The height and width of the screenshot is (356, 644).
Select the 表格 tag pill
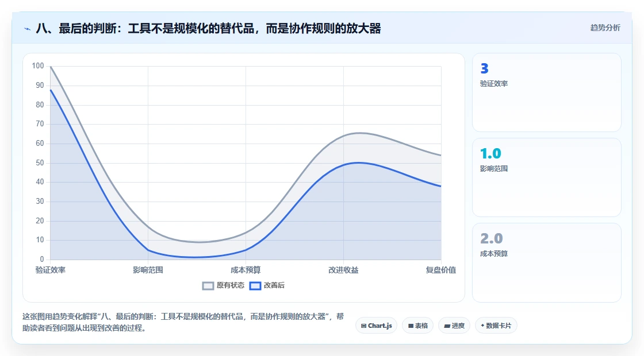417,326
